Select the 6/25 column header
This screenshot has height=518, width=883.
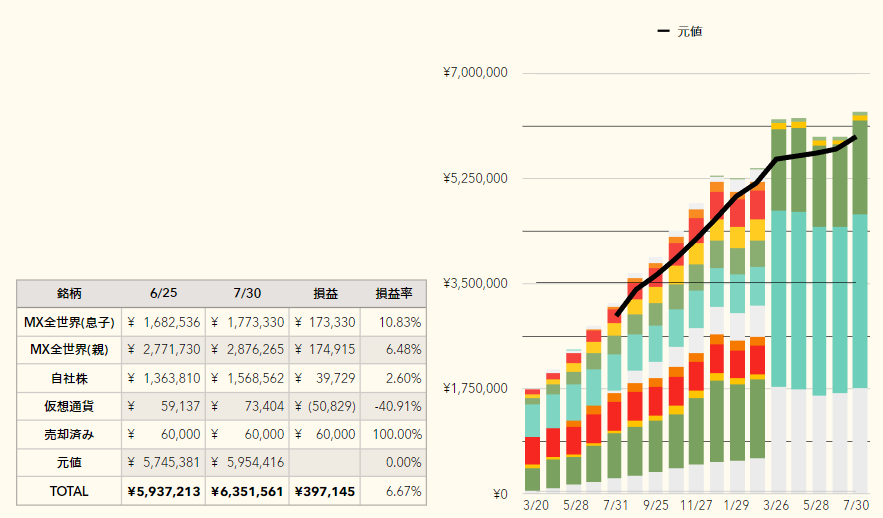coord(163,293)
